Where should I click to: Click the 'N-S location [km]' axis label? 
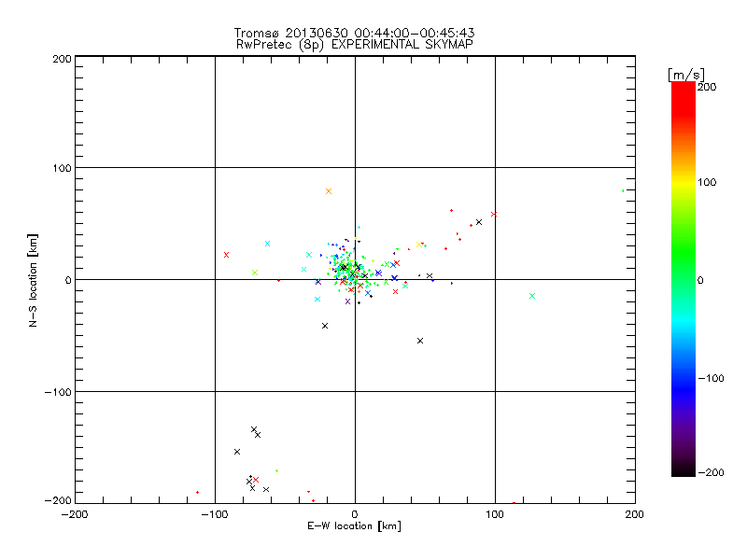(33, 281)
